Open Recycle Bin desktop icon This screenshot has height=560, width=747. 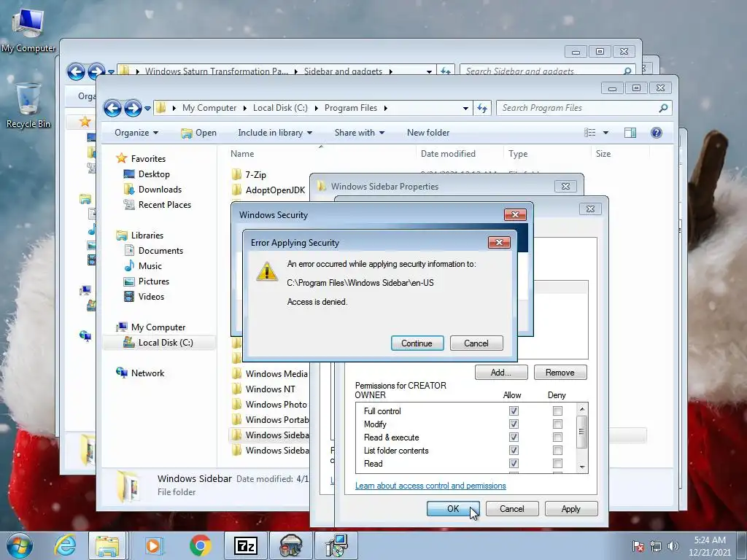pos(28,105)
